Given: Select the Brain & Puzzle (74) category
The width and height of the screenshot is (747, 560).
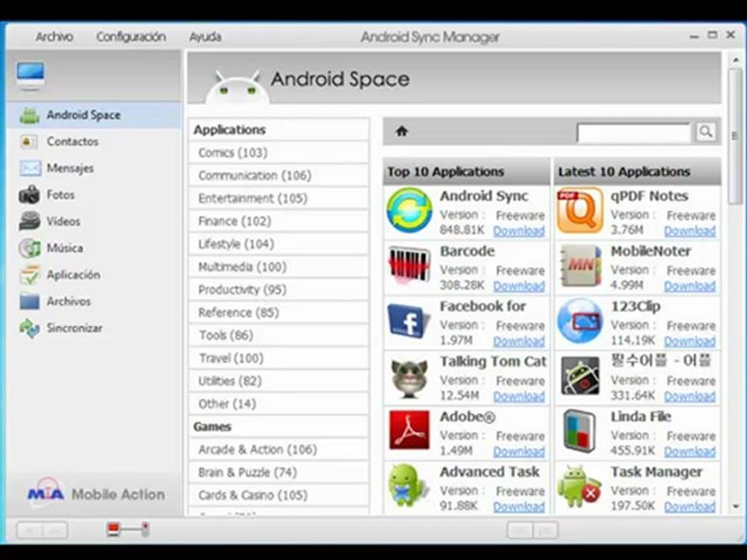Looking at the screenshot, I should [279, 472].
